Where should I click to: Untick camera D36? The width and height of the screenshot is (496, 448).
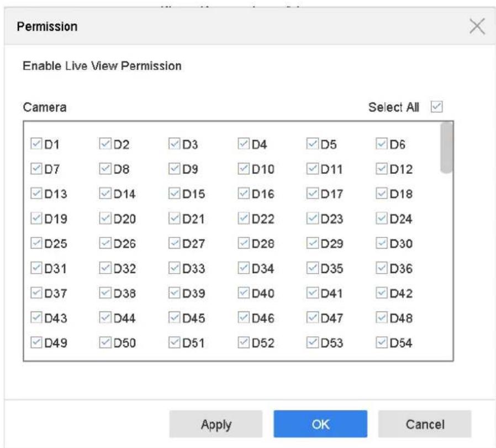click(382, 268)
